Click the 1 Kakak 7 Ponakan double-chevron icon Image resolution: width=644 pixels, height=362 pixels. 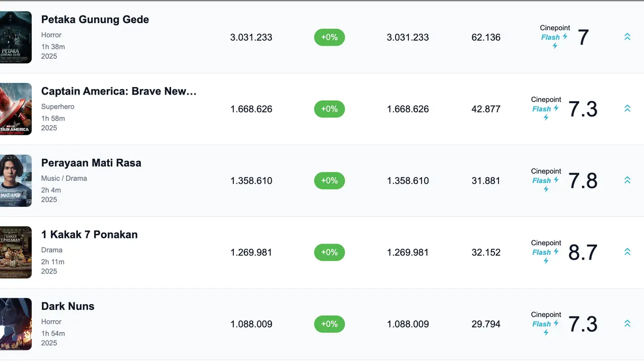(x=627, y=252)
